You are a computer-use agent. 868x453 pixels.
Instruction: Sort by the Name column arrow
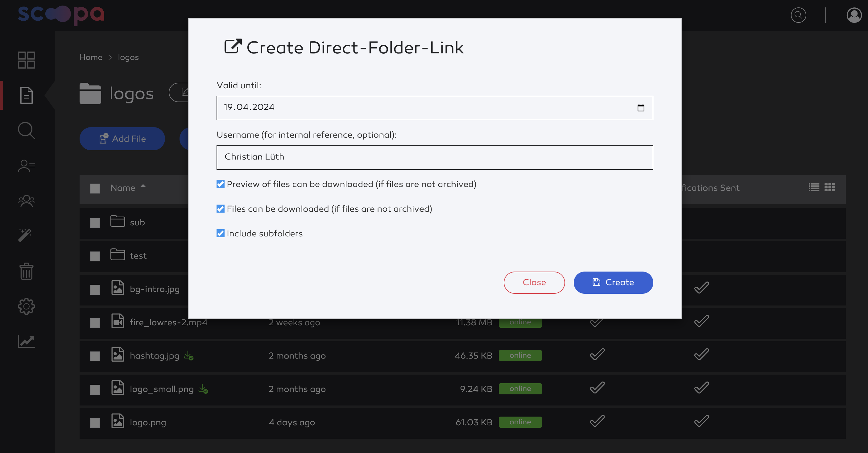[x=143, y=186]
